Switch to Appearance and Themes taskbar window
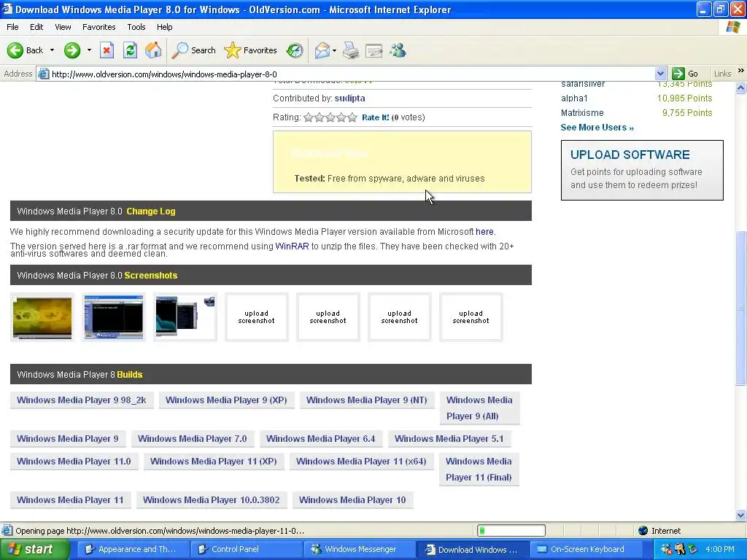747x560 pixels. (133, 549)
